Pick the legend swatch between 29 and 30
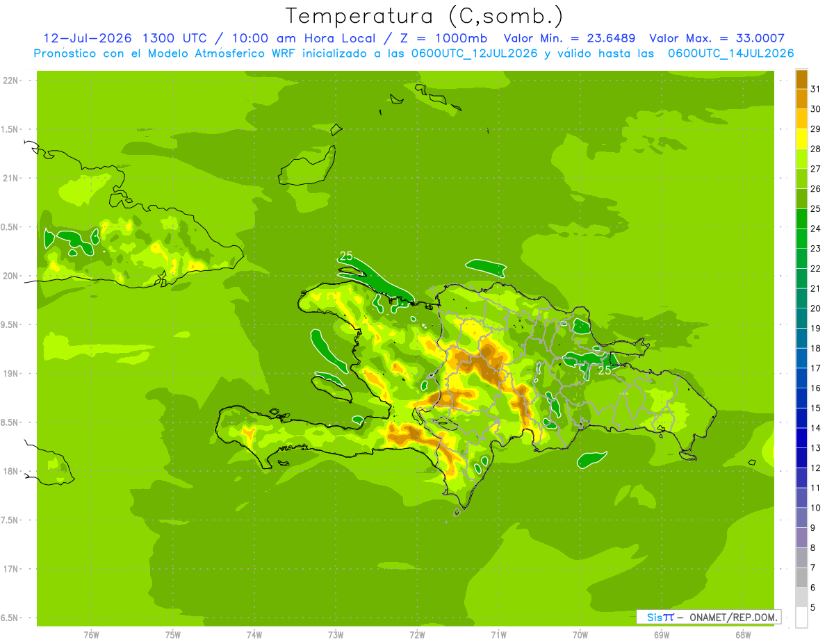The image size is (834, 644). click(x=801, y=119)
